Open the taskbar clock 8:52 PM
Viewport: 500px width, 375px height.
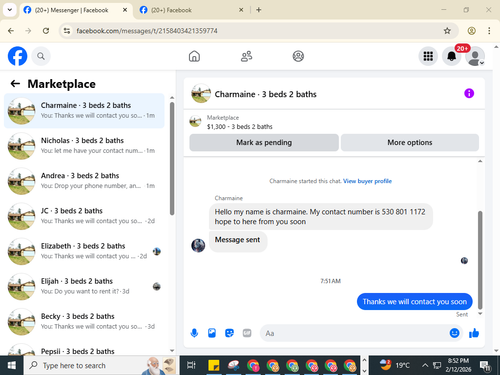pyautogui.click(x=458, y=365)
